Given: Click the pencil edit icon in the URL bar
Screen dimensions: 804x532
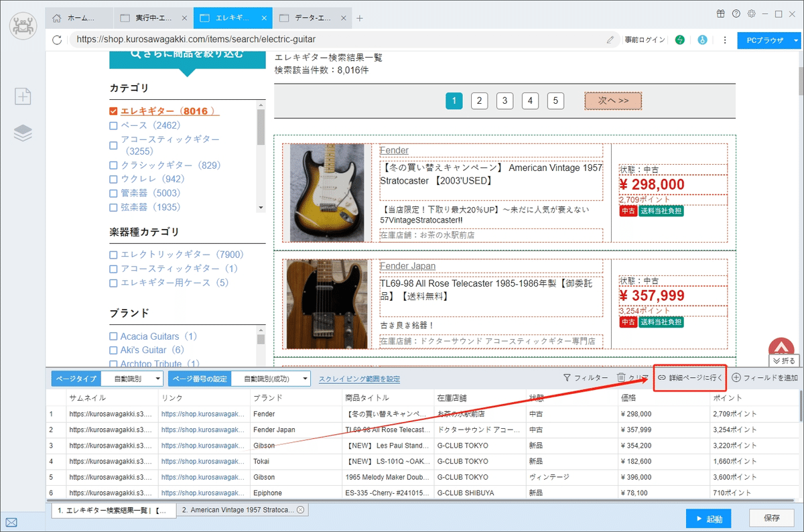Looking at the screenshot, I should [x=610, y=40].
